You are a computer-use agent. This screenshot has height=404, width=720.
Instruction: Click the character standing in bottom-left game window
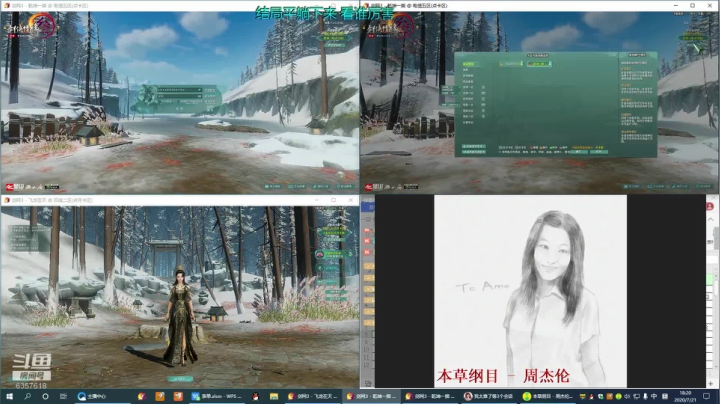[x=182, y=317]
